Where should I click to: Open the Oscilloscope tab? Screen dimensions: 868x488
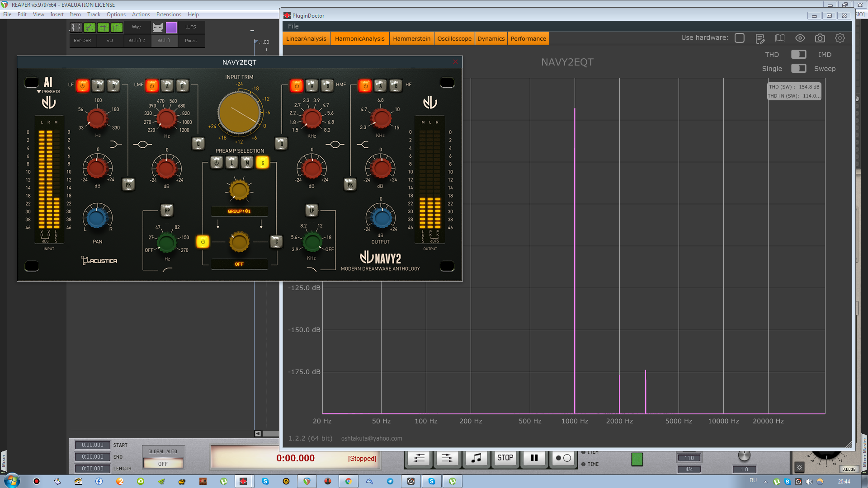(454, 38)
